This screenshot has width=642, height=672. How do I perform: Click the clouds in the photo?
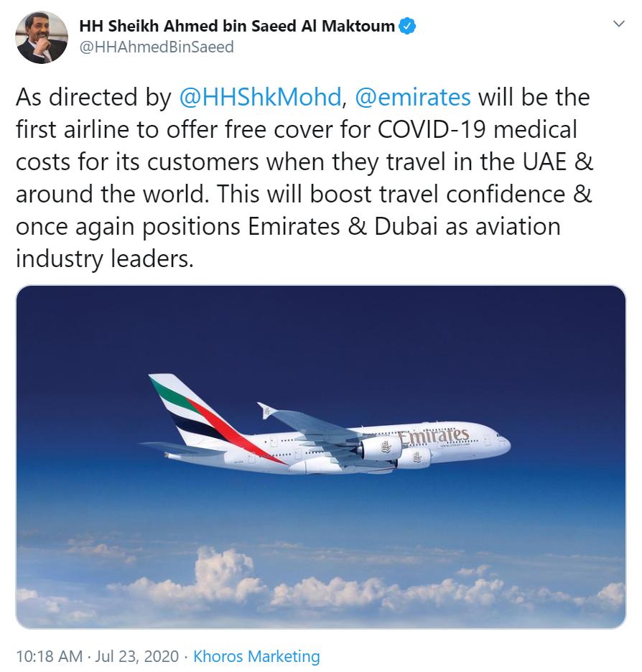click(322, 587)
